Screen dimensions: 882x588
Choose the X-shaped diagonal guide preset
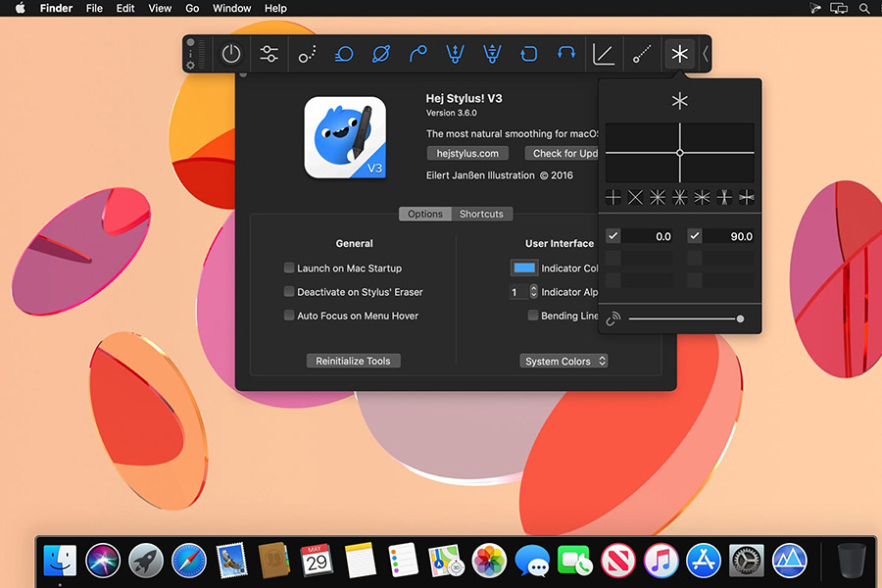[635, 198]
